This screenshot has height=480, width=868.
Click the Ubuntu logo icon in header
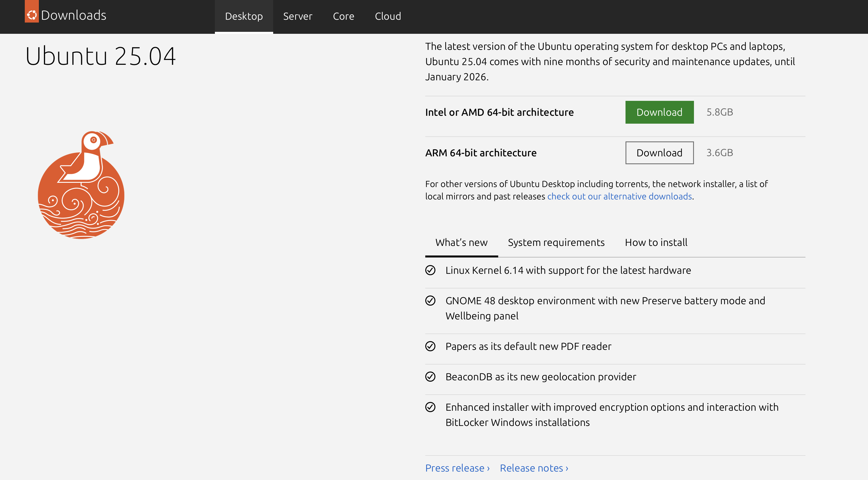point(32,14)
